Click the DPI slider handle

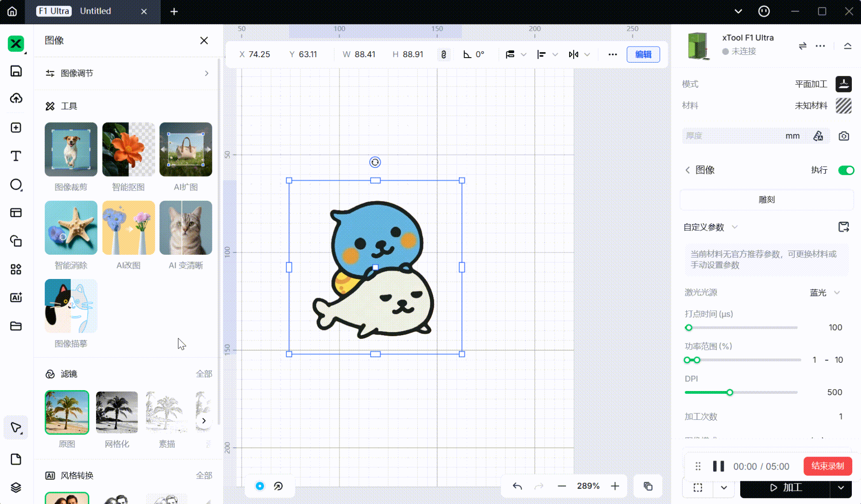click(730, 392)
